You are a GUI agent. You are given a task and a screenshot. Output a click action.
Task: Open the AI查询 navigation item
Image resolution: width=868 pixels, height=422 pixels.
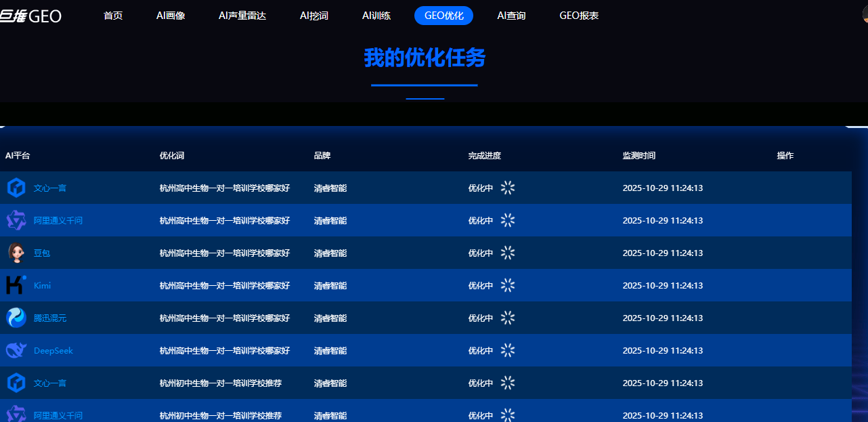(511, 16)
